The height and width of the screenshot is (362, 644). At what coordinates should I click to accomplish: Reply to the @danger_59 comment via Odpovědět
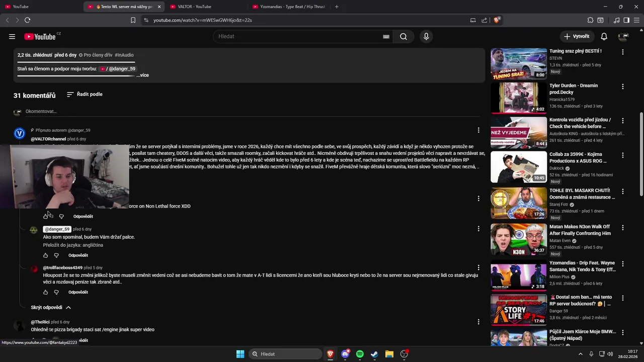78,255
